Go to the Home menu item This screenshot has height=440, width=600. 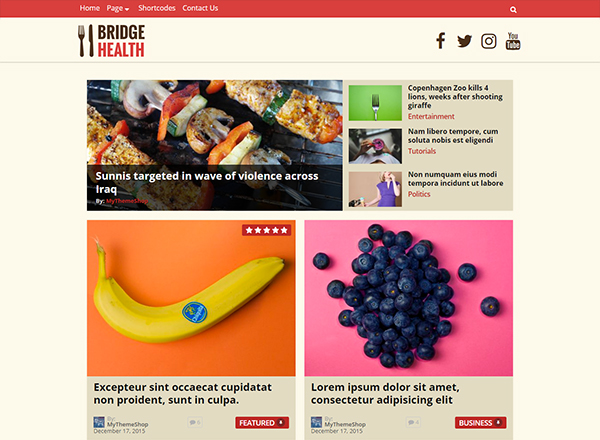(x=90, y=8)
